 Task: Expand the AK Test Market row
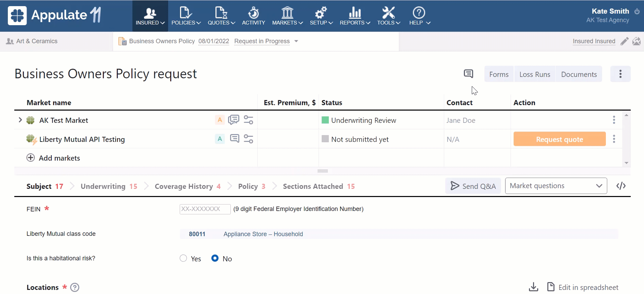(20, 120)
